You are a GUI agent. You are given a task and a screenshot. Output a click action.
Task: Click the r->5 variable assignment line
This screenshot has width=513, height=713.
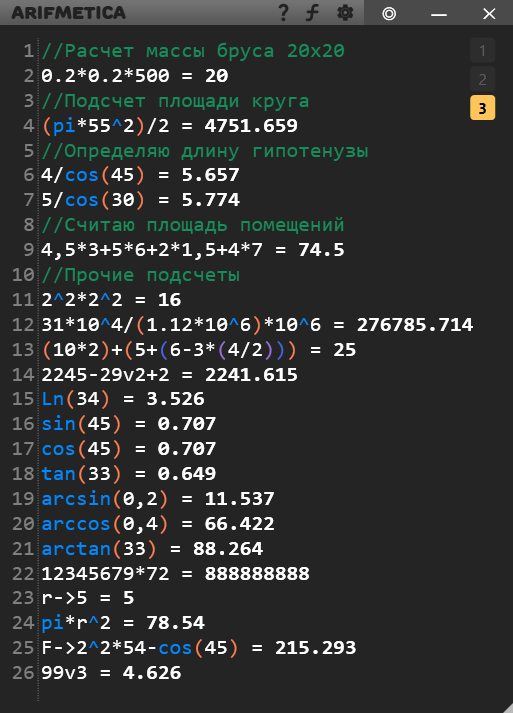click(88, 598)
